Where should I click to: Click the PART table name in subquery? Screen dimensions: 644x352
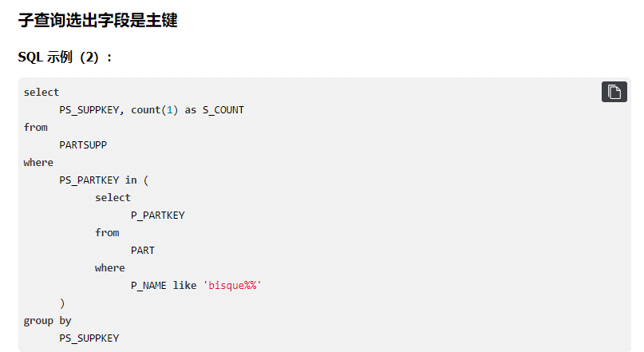click(143, 251)
